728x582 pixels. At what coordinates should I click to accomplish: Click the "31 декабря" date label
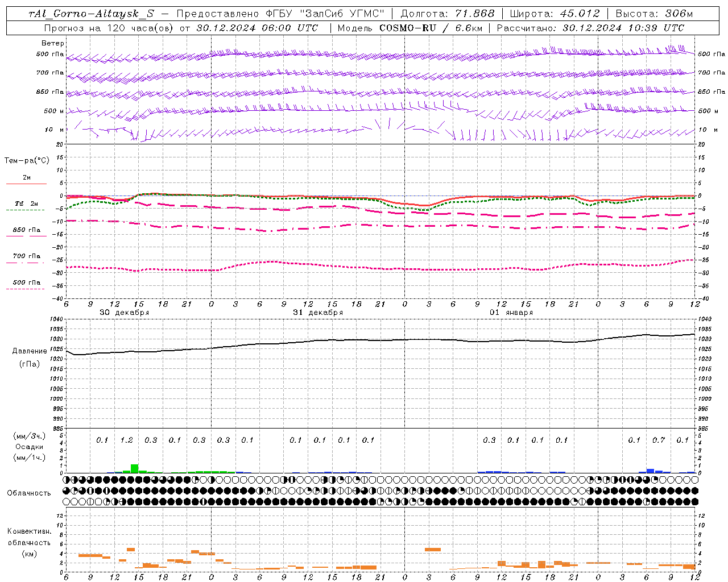click(x=318, y=313)
